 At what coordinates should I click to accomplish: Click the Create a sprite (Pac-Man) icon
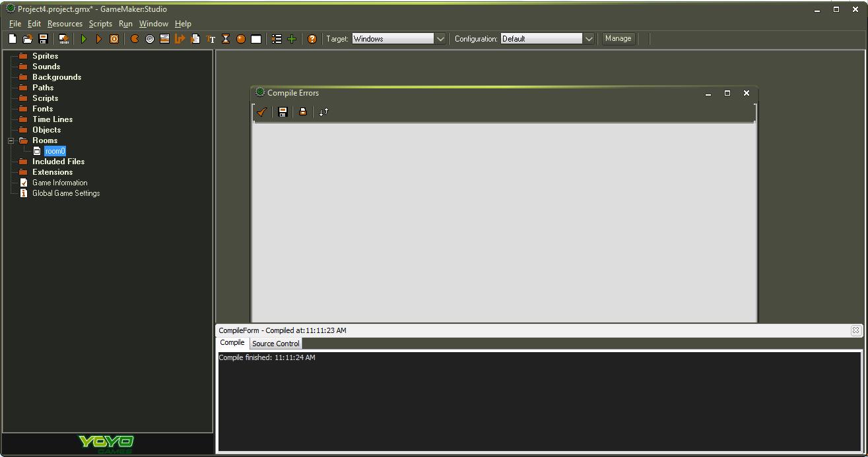(x=135, y=39)
